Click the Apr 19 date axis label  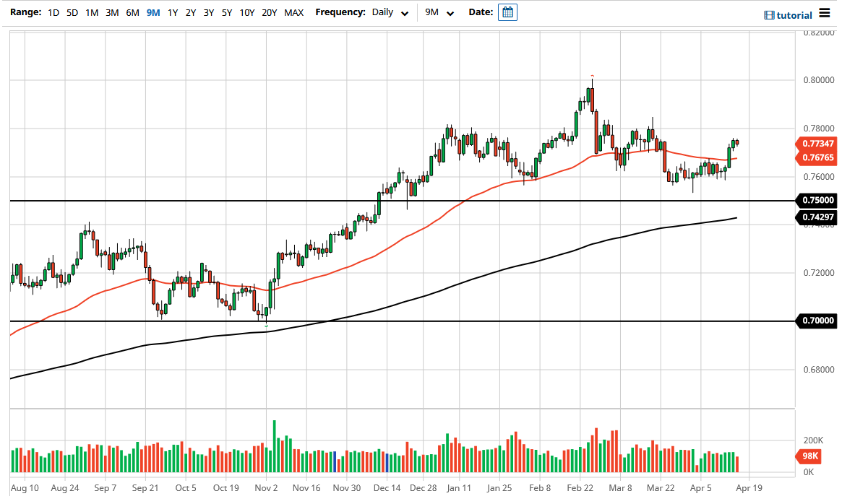[749, 488]
